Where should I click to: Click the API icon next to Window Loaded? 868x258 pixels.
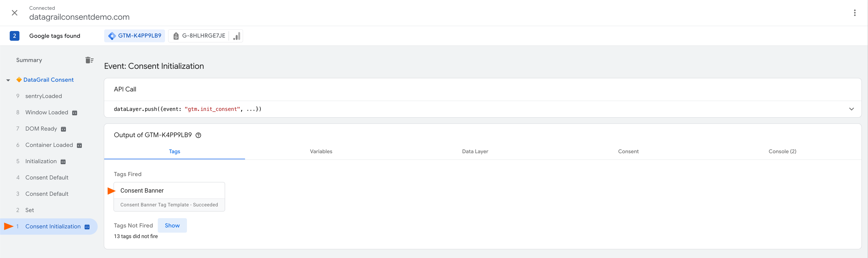click(75, 113)
